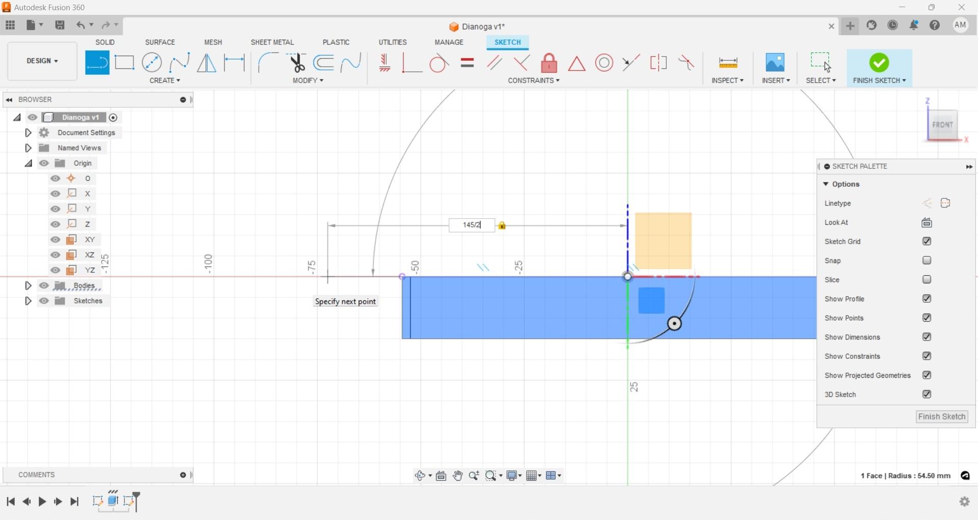Open the SELECT dropdown menu

point(821,81)
